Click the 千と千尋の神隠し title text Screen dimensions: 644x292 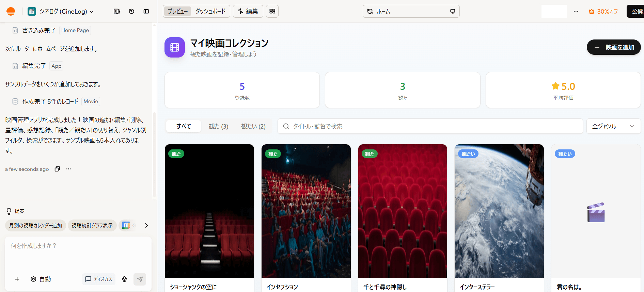coord(385,287)
